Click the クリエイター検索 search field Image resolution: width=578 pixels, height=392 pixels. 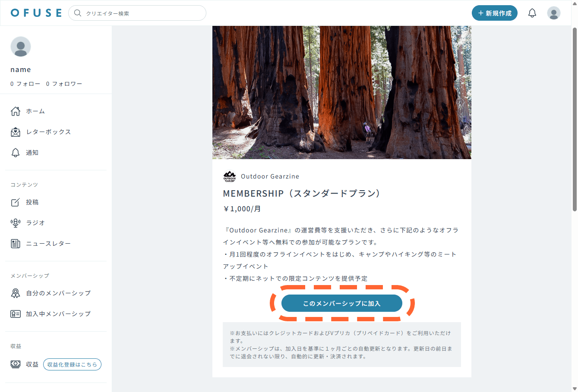point(142,13)
